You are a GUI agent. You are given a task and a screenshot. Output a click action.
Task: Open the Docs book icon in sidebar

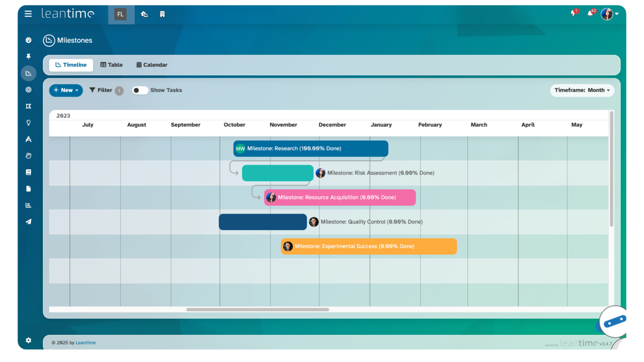(x=28, y=172)
